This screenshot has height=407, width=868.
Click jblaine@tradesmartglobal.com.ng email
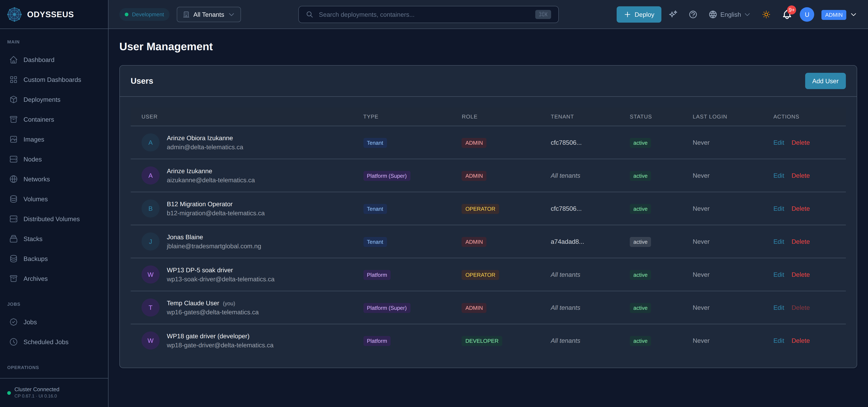tap(214, 246)
